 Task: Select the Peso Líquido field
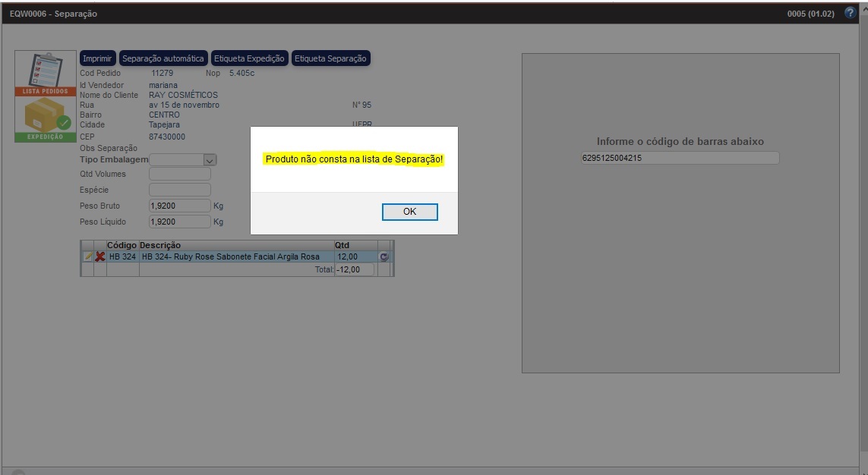tap(180, 222)
